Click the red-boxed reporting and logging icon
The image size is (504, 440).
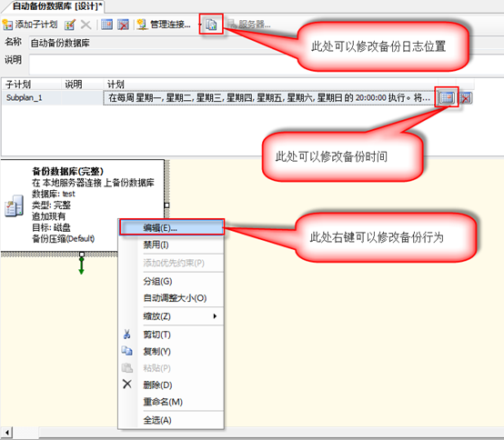(211, 25)
